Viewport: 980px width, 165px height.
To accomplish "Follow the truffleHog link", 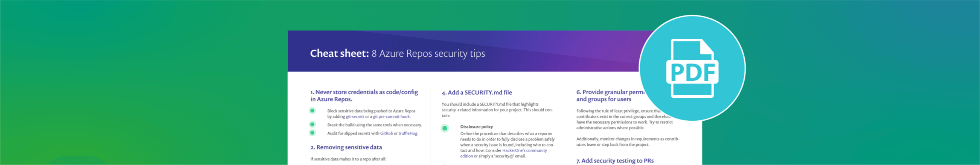I will [x=408, y=133].
